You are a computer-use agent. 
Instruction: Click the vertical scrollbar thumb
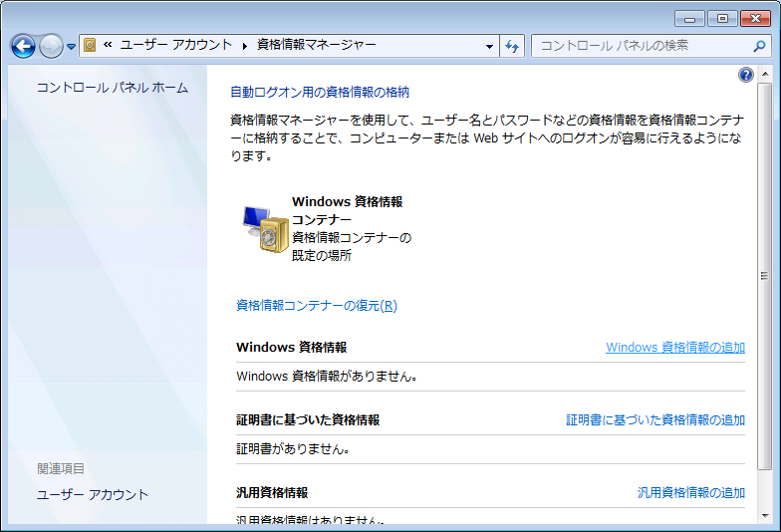(765, 276)
